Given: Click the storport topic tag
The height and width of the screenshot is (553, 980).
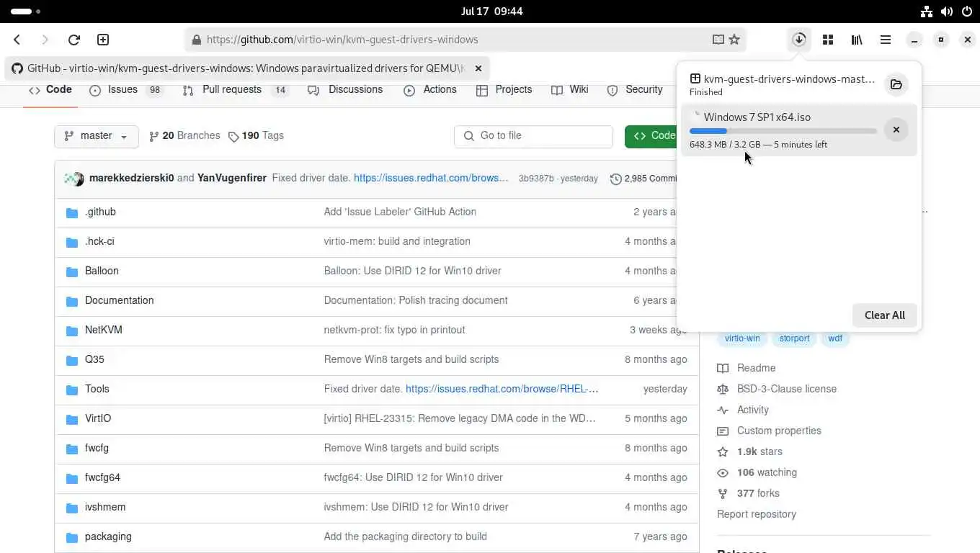Looking at the screenshot, I should [x=794, y=338].
